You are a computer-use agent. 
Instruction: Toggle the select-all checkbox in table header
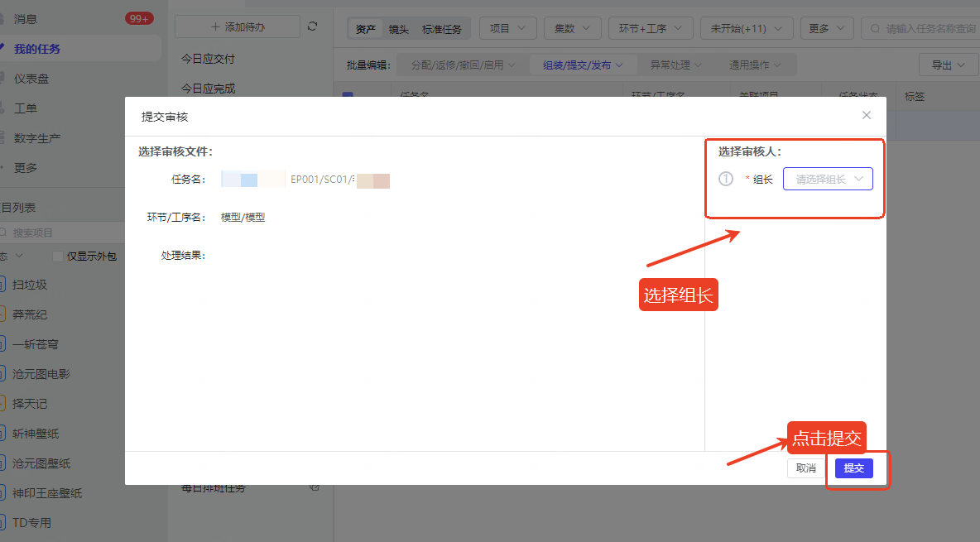(348, 97)
